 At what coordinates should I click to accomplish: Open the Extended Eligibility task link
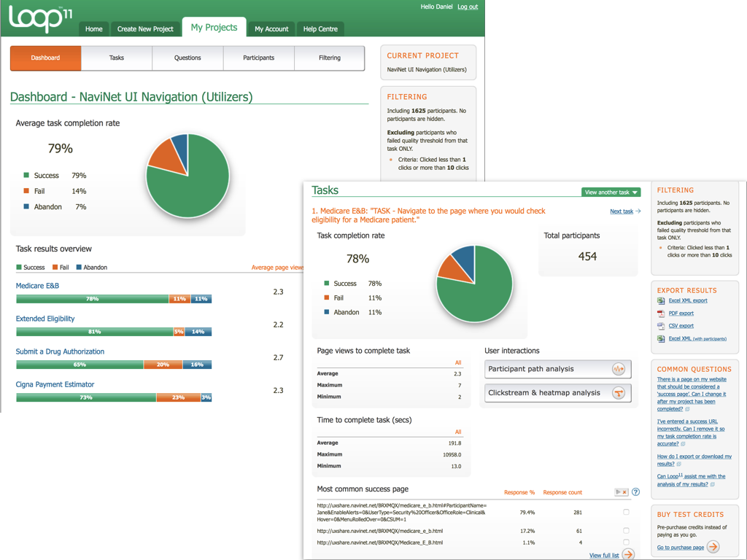[x=45, y=319]
